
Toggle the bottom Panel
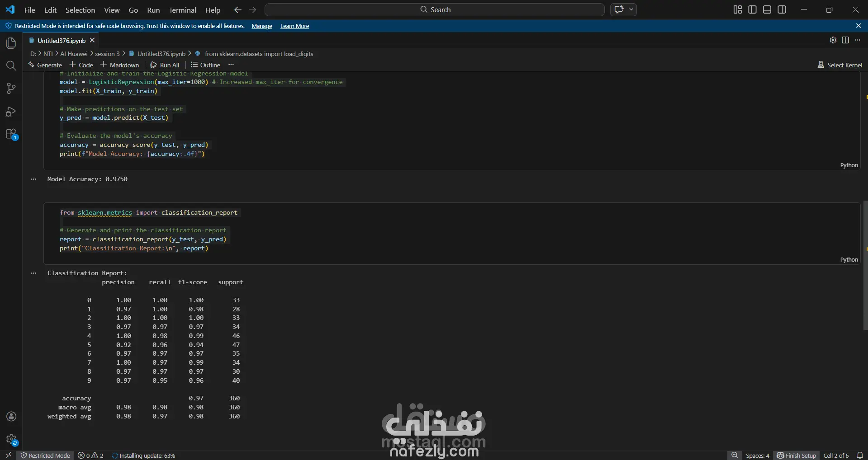click(767, 9)
